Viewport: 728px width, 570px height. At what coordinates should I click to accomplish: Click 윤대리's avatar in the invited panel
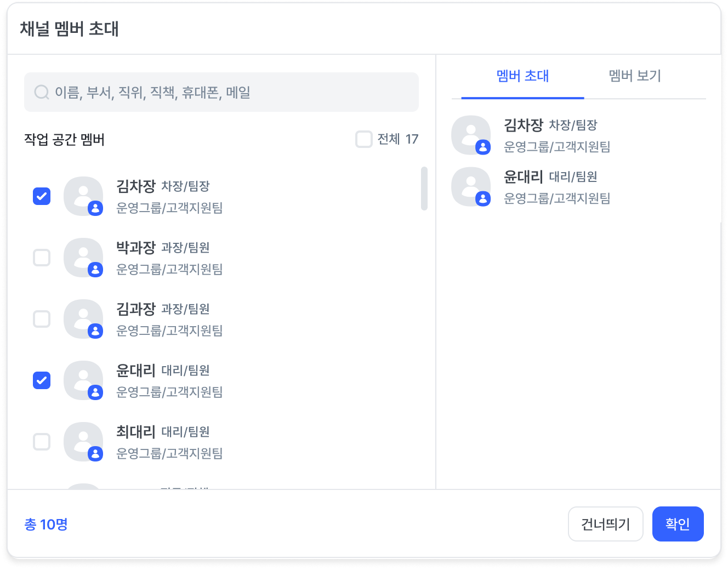point(471,187)
